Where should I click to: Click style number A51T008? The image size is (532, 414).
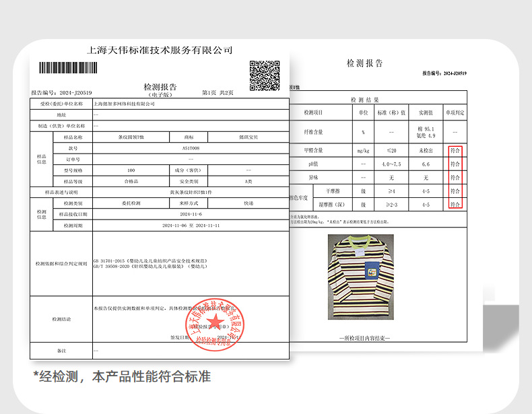coord(191,148)
